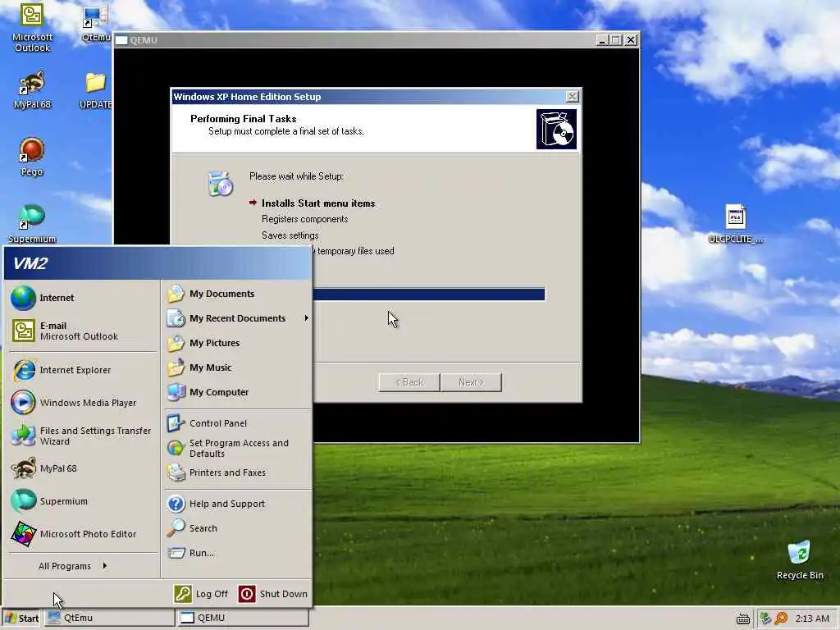840x630 pixels.
Task: Click 'Registers components' text
Action: click(x=305, y=219)
